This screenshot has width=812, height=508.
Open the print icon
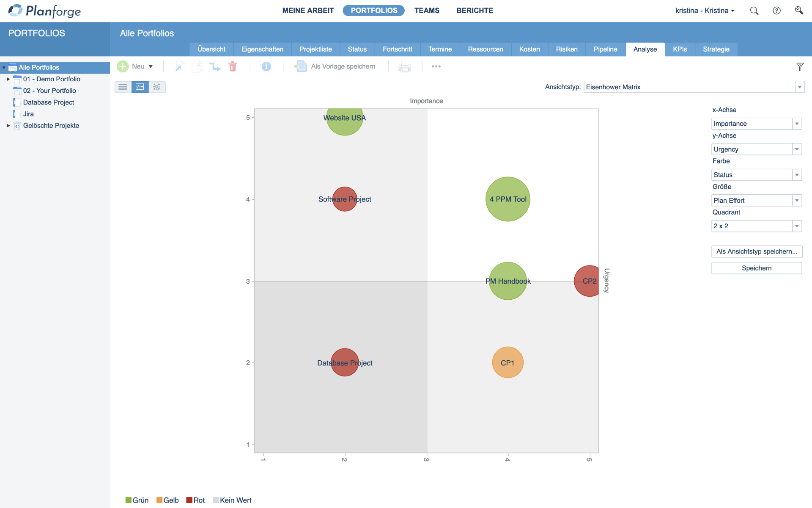pos(405,66)
